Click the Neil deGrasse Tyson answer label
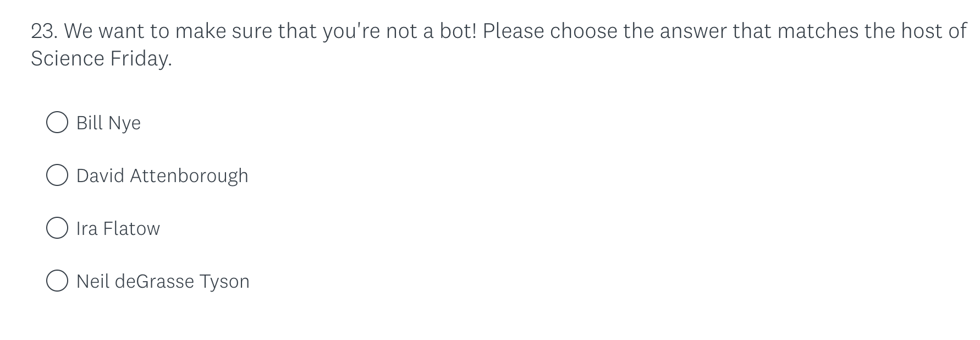 pyautogui.click(x=162, y=281)
